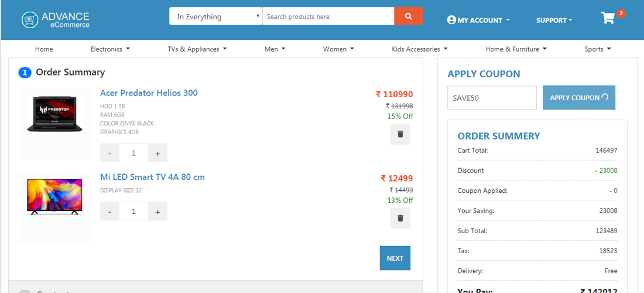Click the Coupon Applied label
Viewport: 644px width, 293px height.
pos(482,190)
